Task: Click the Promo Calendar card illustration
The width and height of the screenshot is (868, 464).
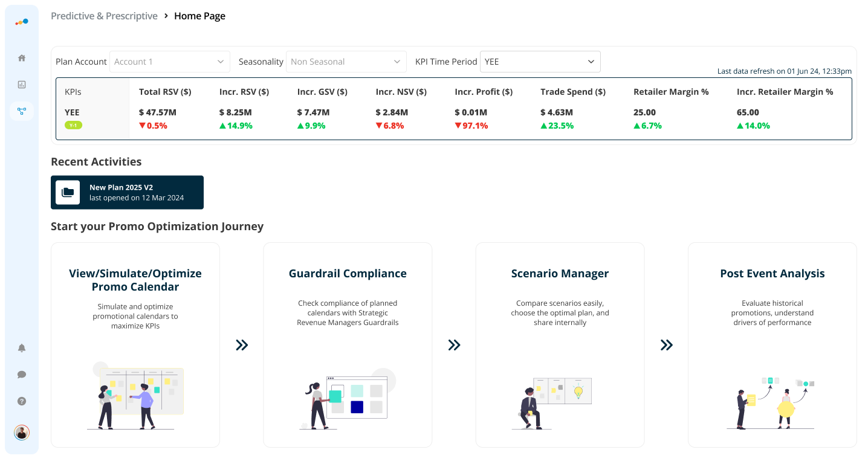Action: pos(135,396)
